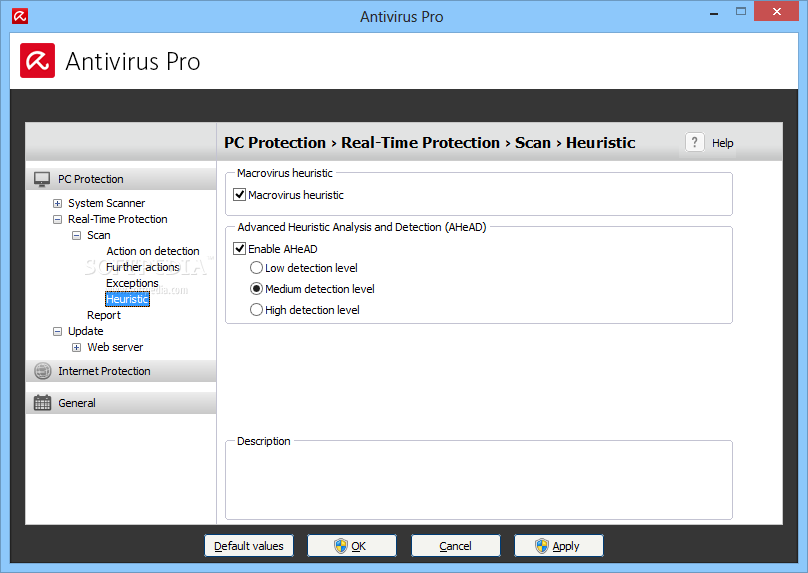Select the Web server tree item
808x573 pixels.
(x=115, y=347)
